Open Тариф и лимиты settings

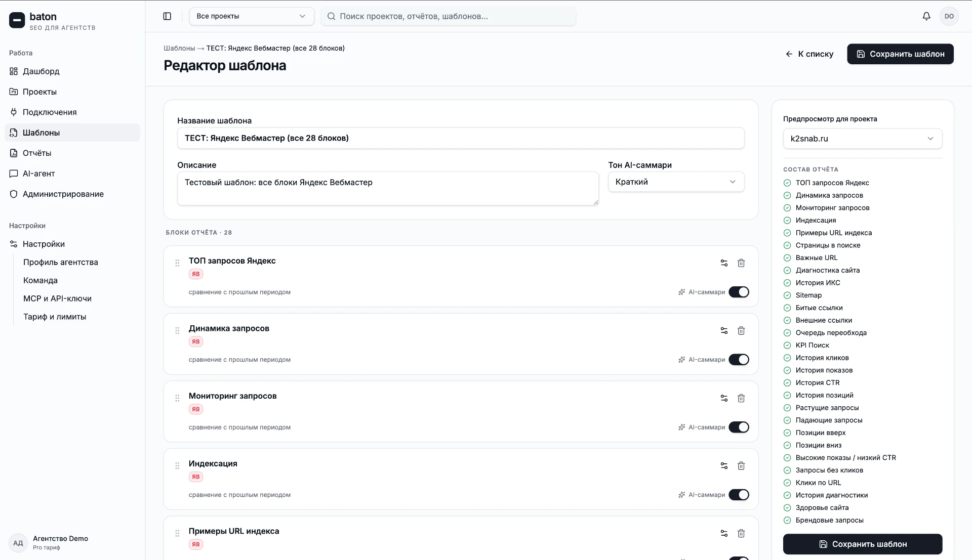pos(55,317)
